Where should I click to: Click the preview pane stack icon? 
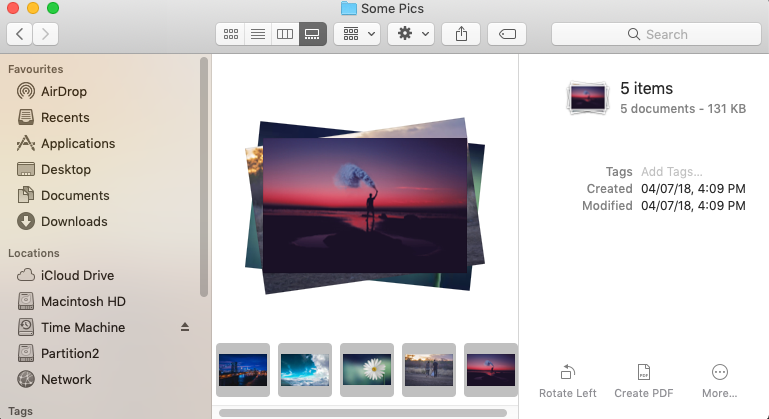(588, 97)
